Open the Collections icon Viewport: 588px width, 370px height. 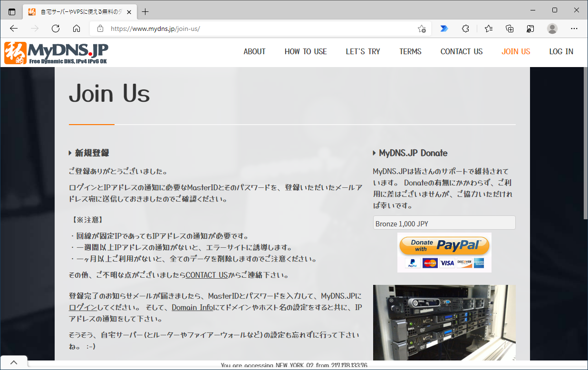click(x=509, y=29)
